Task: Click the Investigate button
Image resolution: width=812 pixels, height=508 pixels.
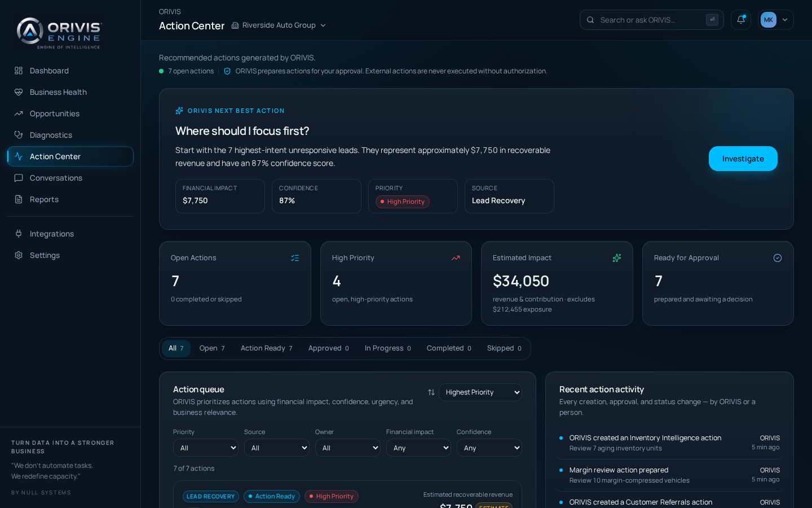Action: (743, 159)
